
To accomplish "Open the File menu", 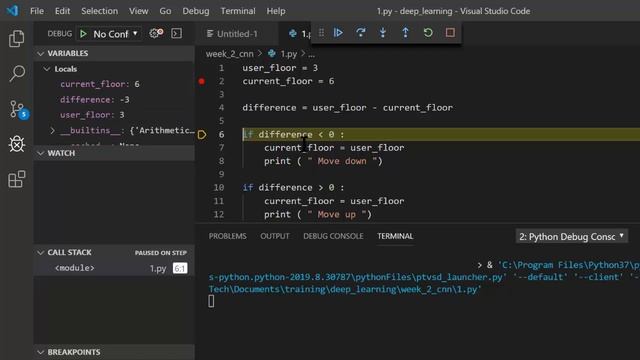I will tap(37, 11).
